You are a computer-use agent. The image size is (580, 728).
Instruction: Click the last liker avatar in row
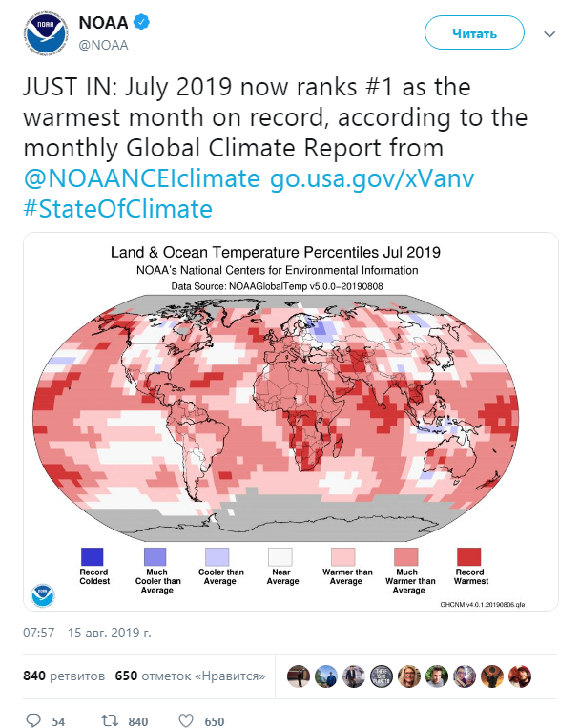520,676
